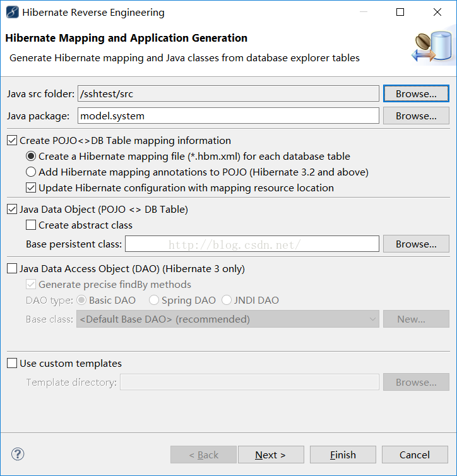Image resolution: width=457 pixels, height=476 pixels.
Task: Click the Next > button
Action: pos(271,455)
